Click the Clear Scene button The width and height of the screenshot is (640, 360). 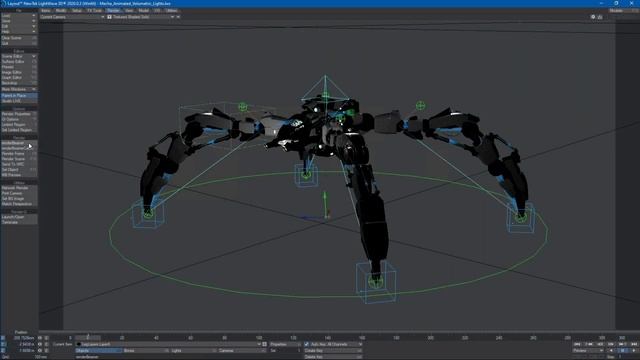19,38
